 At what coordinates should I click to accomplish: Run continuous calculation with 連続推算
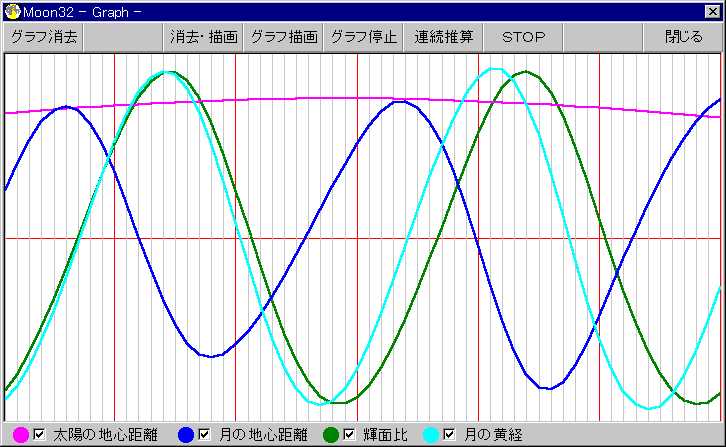point(443,37)
